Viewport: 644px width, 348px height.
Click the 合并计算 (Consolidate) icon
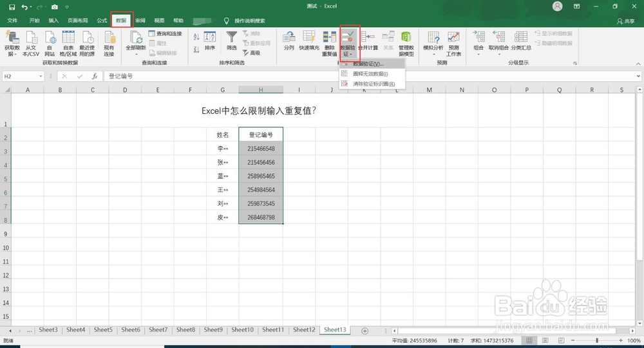[x=368, y=41]
